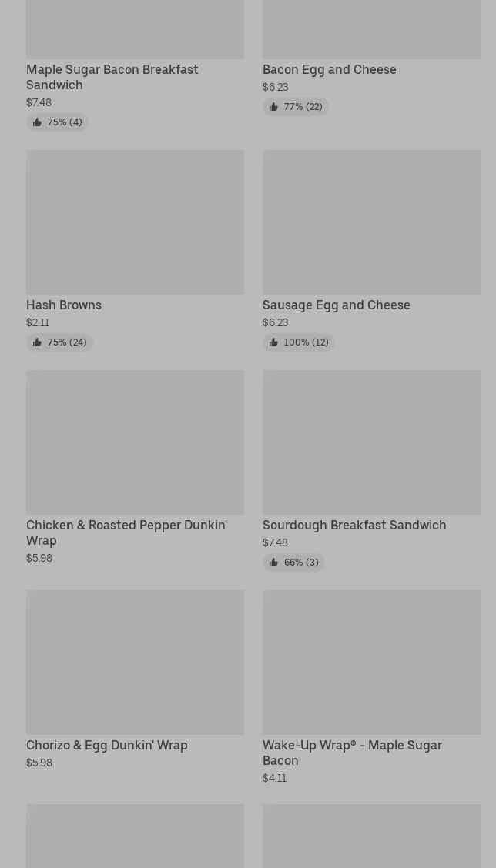Select Sausage Egg and Cheese title
496x868 pixels.
[x=336, y=305]
